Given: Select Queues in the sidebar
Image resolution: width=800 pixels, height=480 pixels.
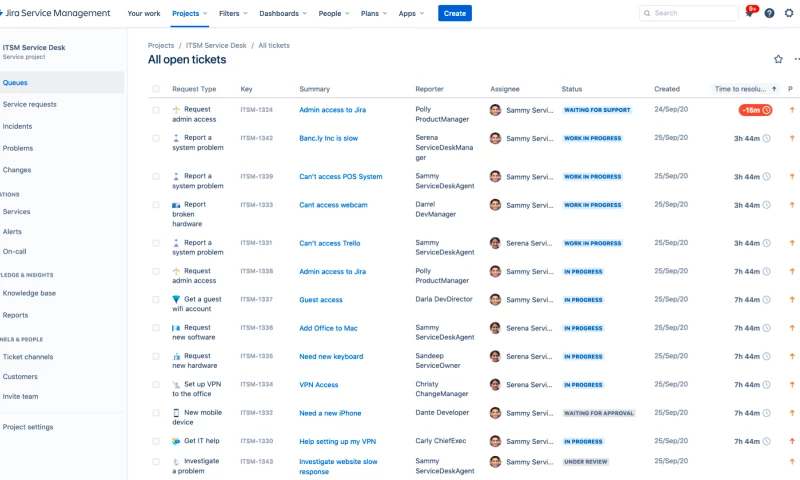Looking at the screenshot, I should [61, 83].
